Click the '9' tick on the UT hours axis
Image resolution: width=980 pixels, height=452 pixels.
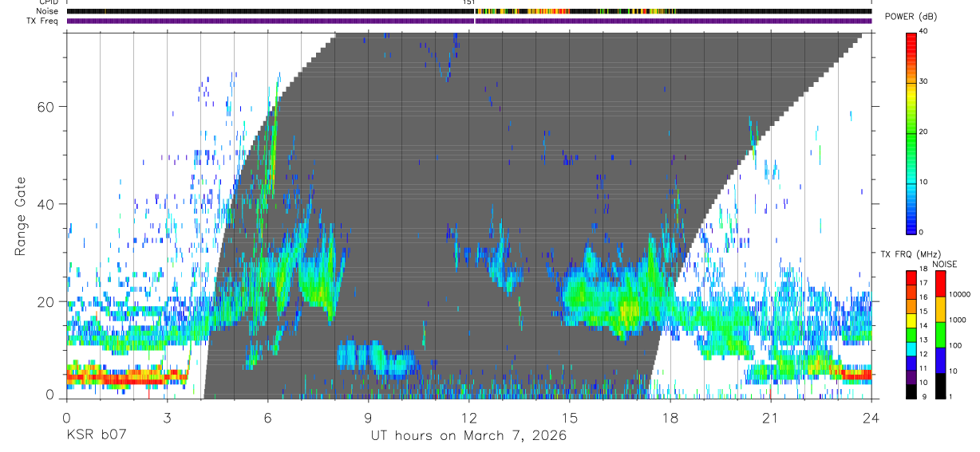tap(368, 417)
